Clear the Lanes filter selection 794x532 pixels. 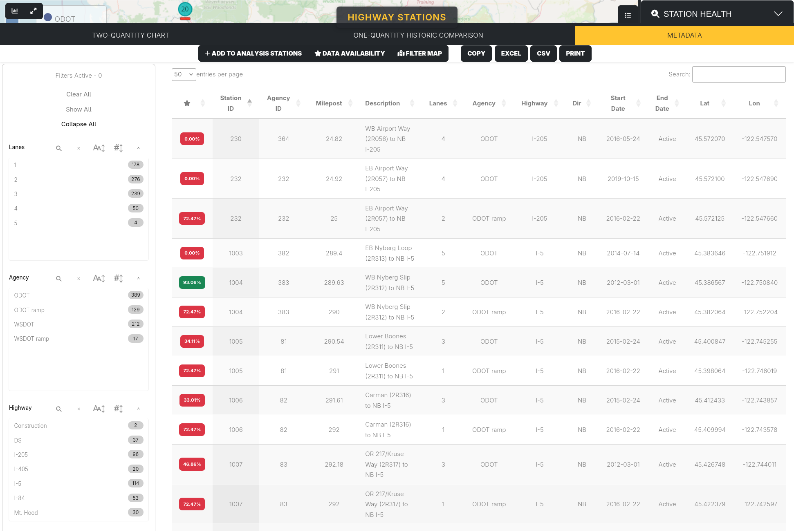coord(79,148)
